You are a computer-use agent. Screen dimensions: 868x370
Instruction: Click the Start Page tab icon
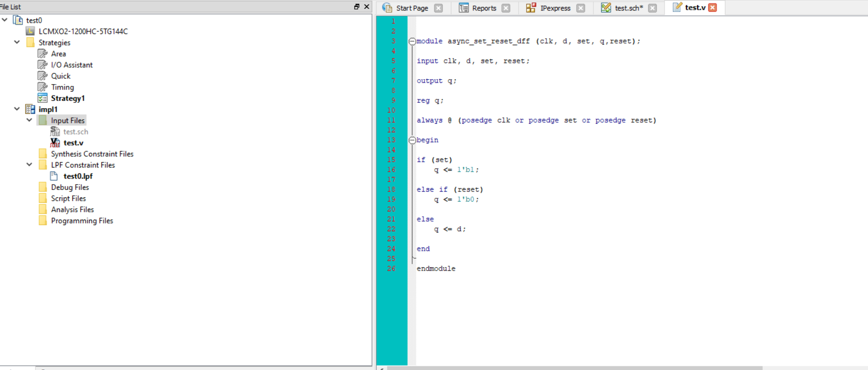(x=387, y=8)
